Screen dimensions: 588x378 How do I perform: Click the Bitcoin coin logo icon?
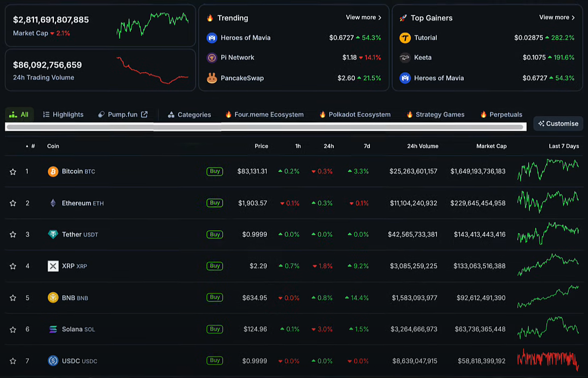(53, 172)
